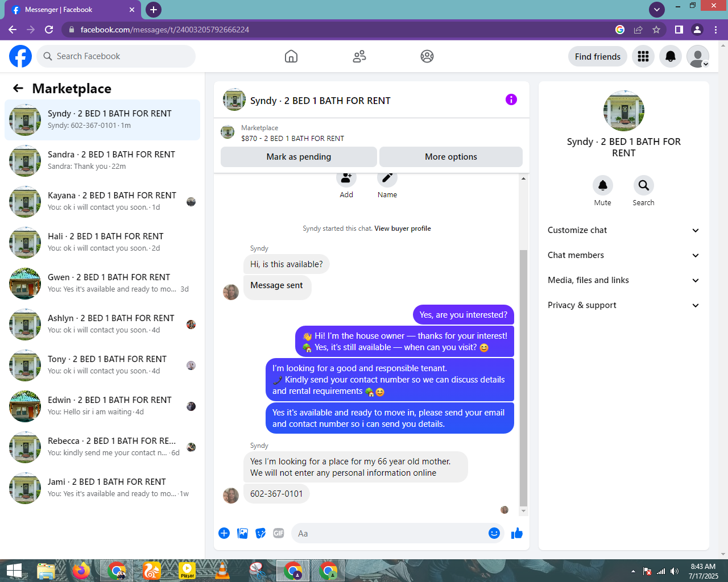The image size is (728, 582).
Task: Click the Add people icon in chat
Action: point(346,178)
